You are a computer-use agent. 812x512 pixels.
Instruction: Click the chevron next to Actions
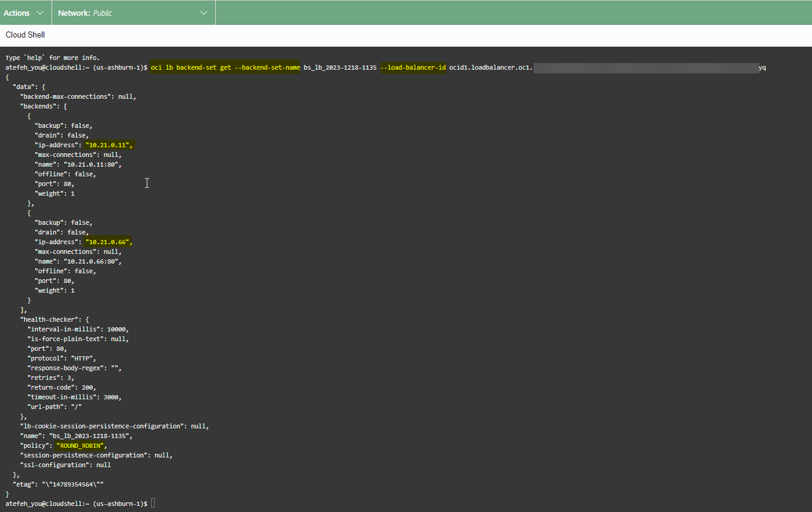point(40,13)
